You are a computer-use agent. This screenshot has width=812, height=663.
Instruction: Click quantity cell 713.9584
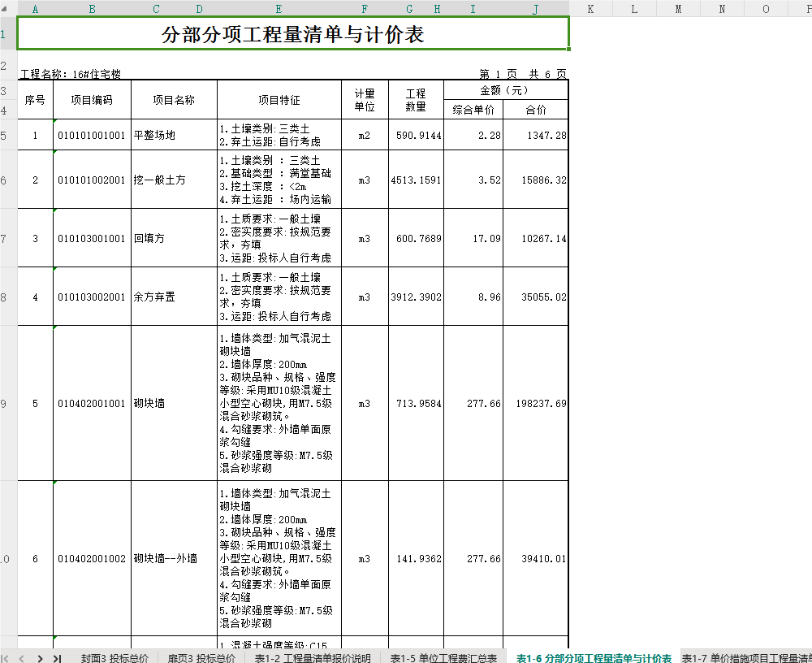416,403
